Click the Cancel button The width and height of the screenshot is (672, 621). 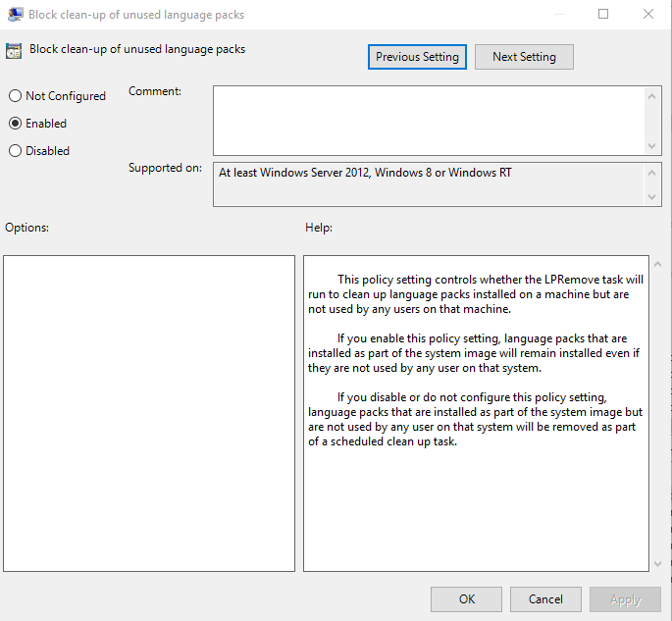click(545, 599)
